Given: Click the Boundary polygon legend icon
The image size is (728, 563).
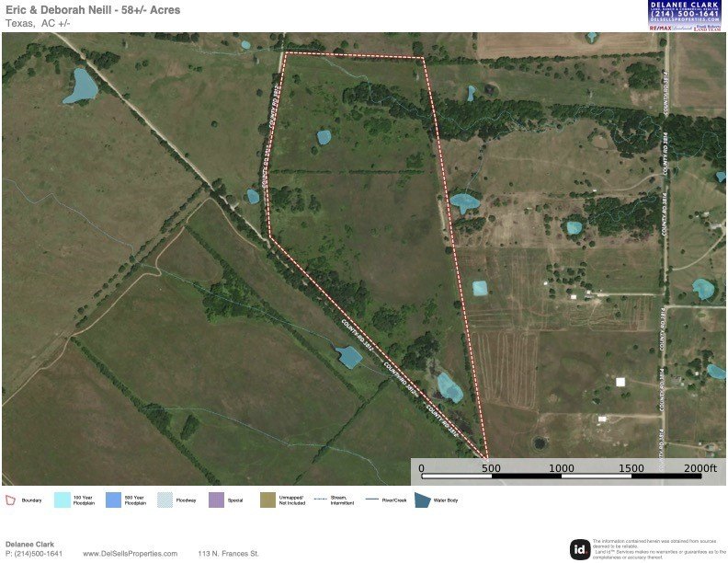Looking at the screenshot, I should [10, 500].
